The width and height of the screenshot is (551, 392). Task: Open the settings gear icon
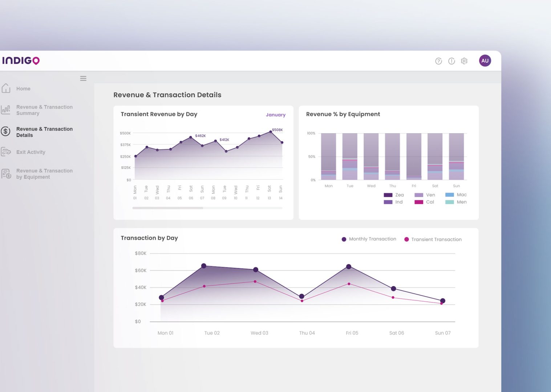click(x=464, y=61)
